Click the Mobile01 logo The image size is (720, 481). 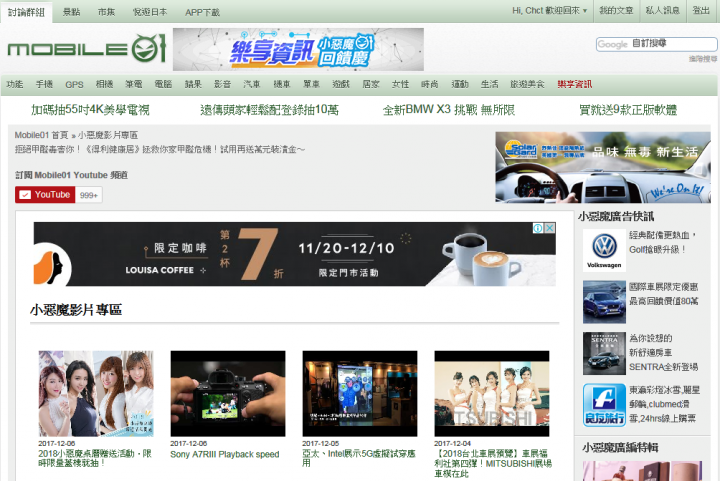tap(86, 48)
